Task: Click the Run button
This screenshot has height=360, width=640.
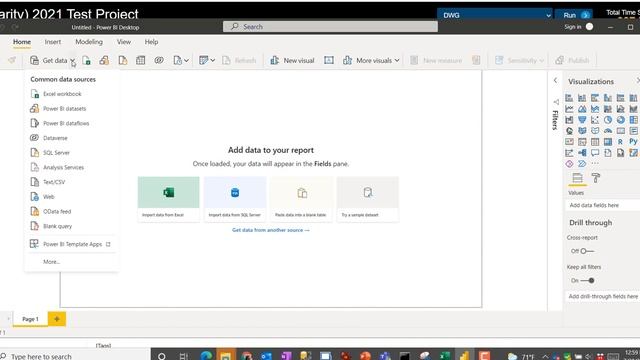Action: pyautogui.click(x=574, y=15)
